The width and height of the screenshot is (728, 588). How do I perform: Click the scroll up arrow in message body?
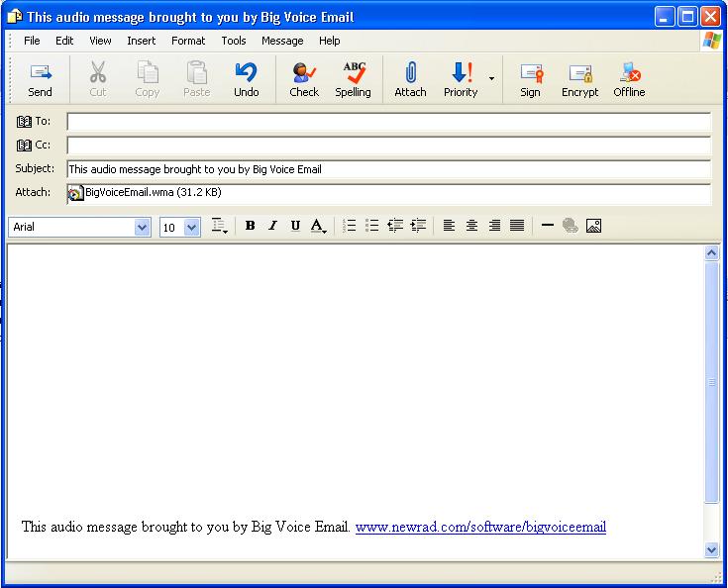pos(711,253)
